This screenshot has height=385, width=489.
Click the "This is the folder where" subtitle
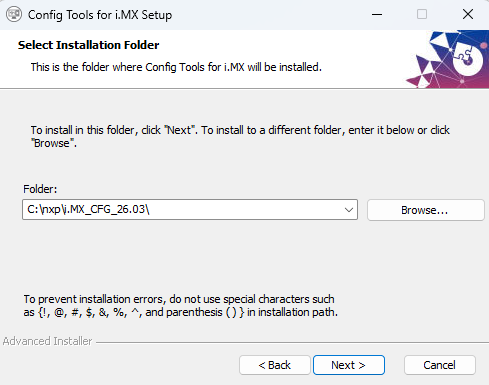176,67
